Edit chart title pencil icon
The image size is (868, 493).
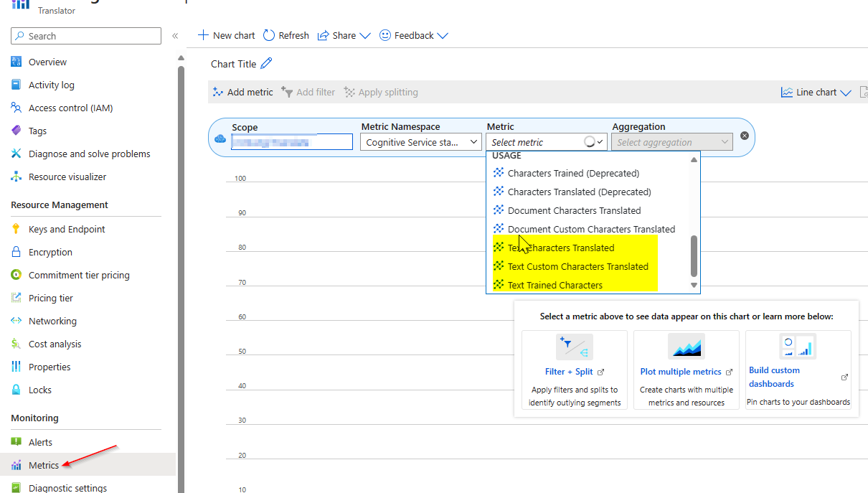click(x=266, y=63)
